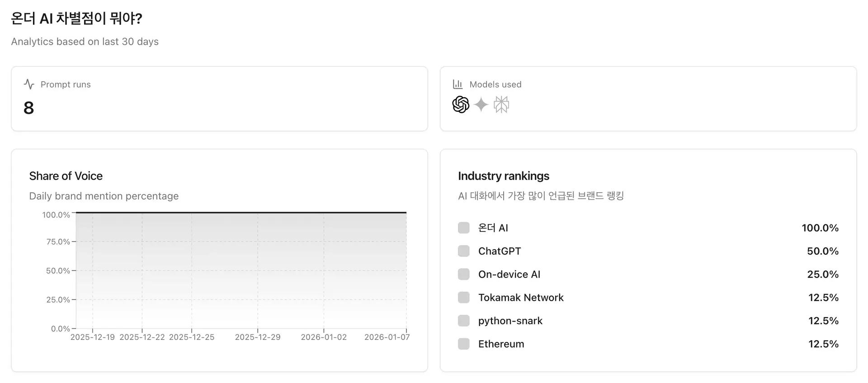Click the 2026-01-02 date on chart axis
Viewport: 868px width, 383px height.
click(324, 337)
